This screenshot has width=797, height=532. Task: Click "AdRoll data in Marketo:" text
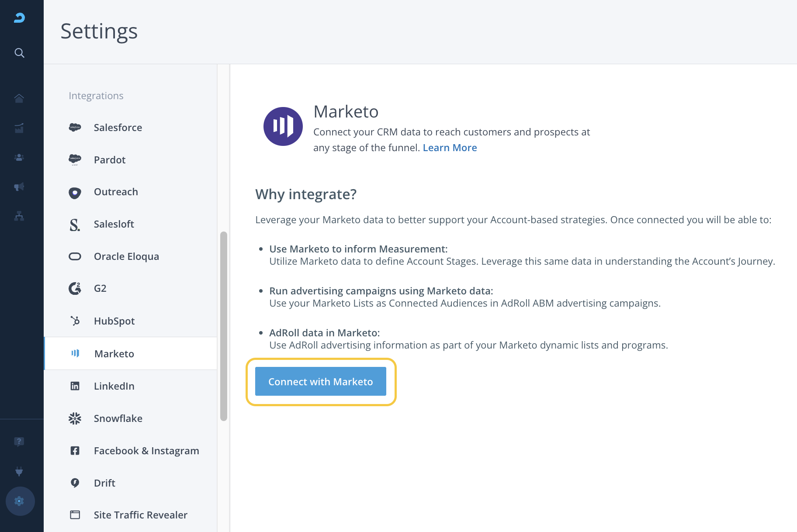tap(325, 333)
